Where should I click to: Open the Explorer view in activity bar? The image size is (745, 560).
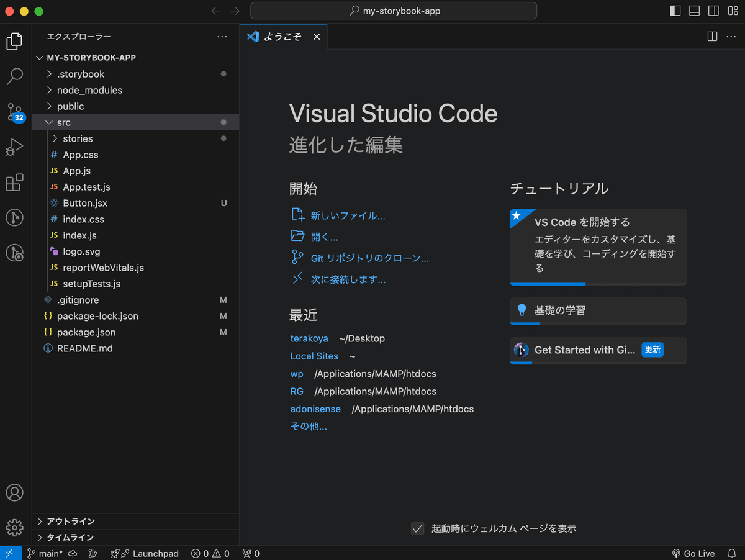point(15,42)
